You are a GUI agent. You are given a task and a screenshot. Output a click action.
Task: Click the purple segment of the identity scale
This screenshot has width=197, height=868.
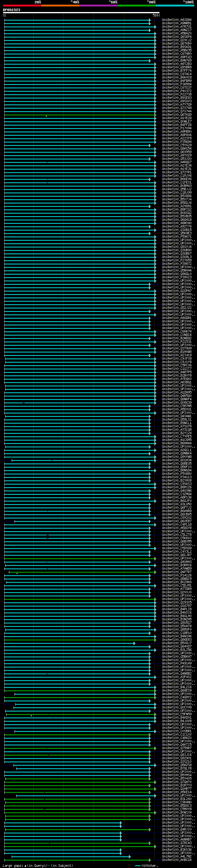pos(99,6)
